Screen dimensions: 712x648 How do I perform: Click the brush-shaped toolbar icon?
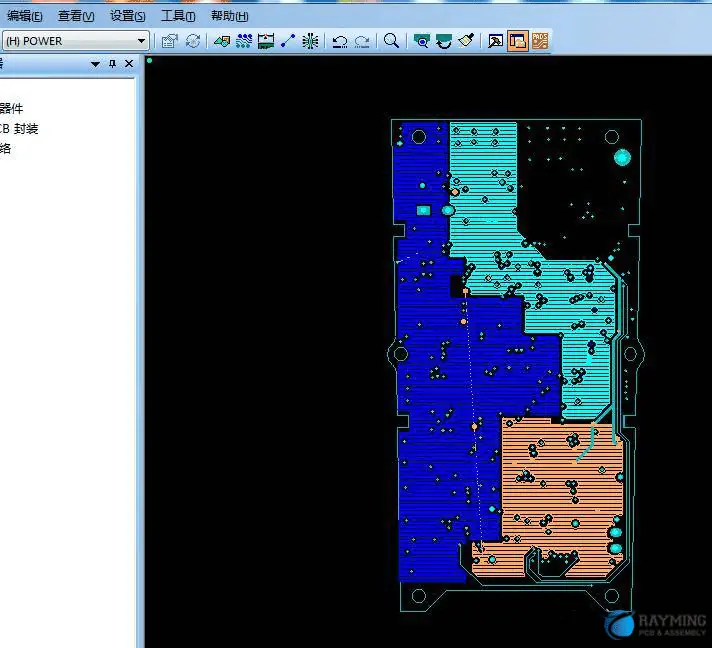465,41
